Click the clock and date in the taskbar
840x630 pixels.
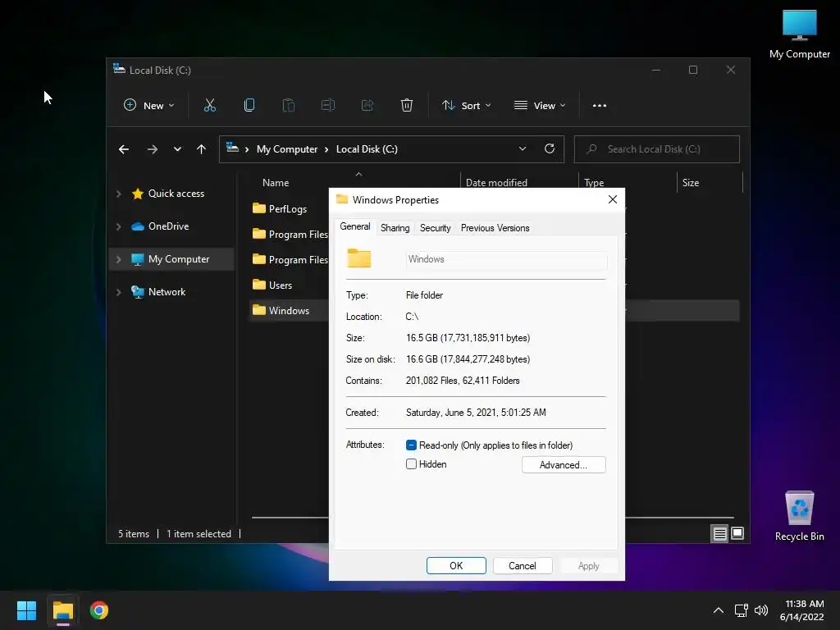[x=801, y=610]
